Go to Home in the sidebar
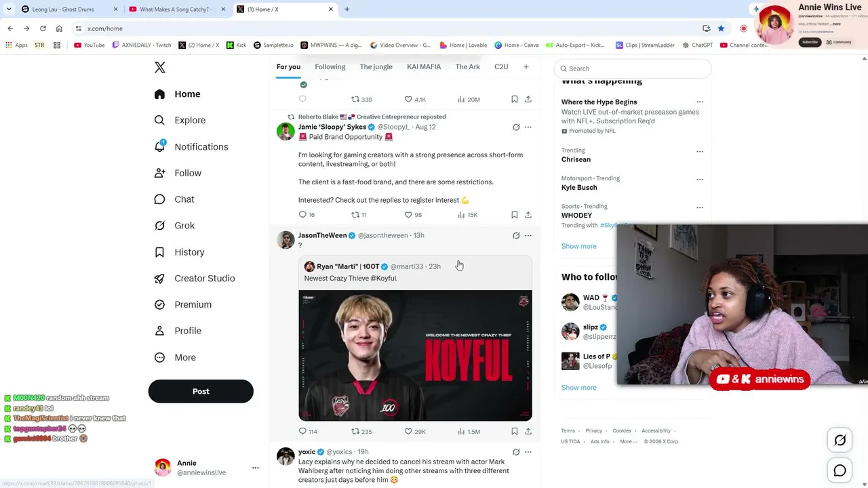The image size is (868, 488). (x=177, y=94)
